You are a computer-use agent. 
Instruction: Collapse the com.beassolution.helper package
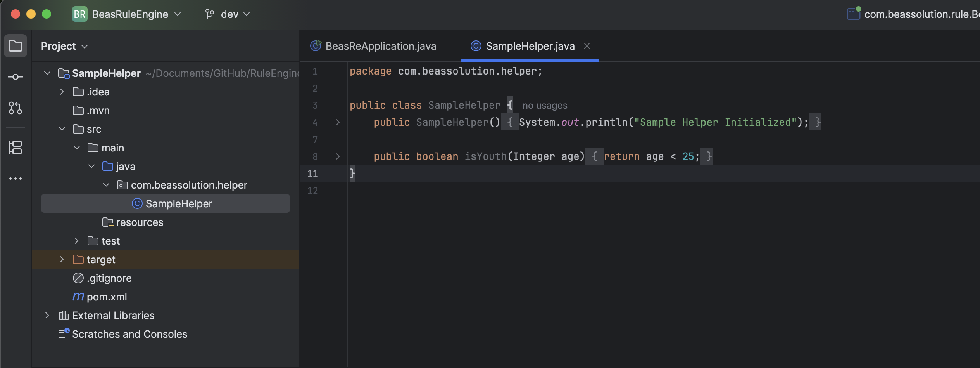pos(106,185)
